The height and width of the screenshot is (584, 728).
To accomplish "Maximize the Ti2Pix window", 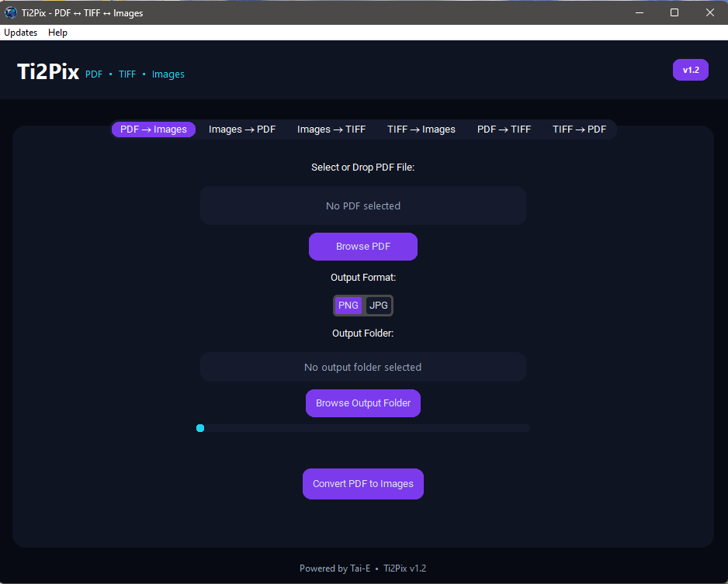I will click(x=674, y=12).
